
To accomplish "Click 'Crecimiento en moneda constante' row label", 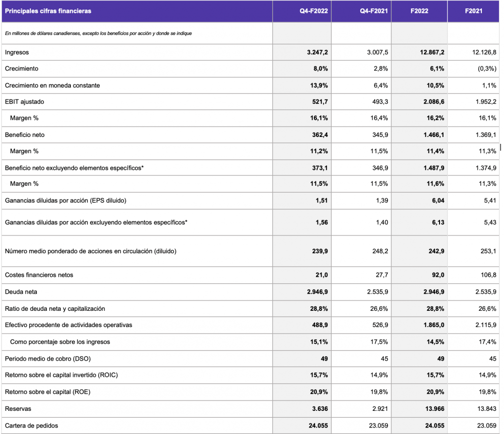I will pyautogui.click(x=52, y=85).
